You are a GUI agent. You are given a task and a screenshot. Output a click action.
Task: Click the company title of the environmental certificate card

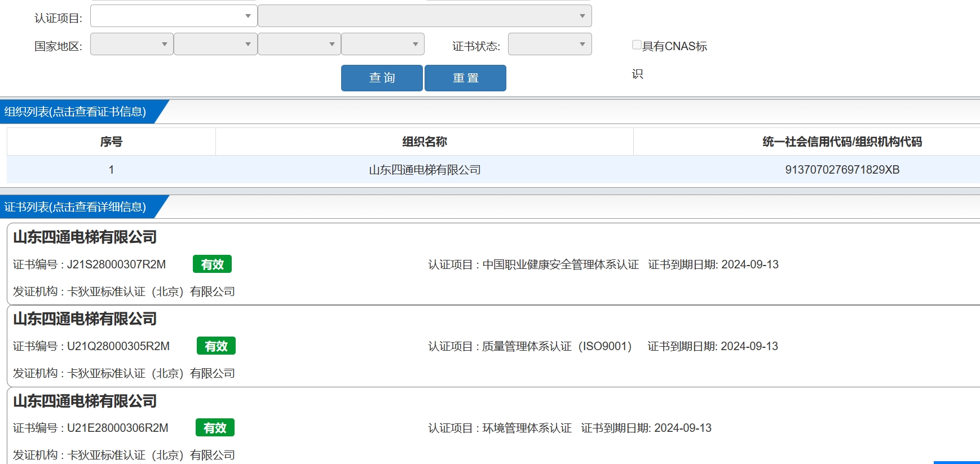click(85, 401)
